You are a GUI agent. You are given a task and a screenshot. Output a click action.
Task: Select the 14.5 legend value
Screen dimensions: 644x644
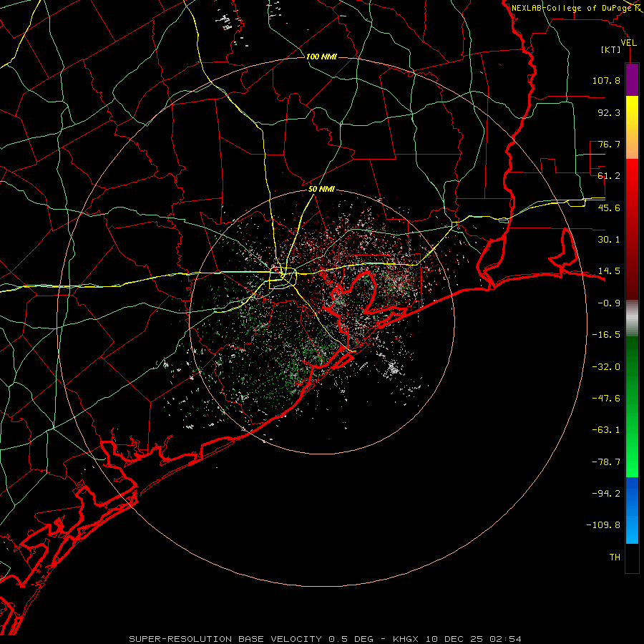(x=609, y=271)
